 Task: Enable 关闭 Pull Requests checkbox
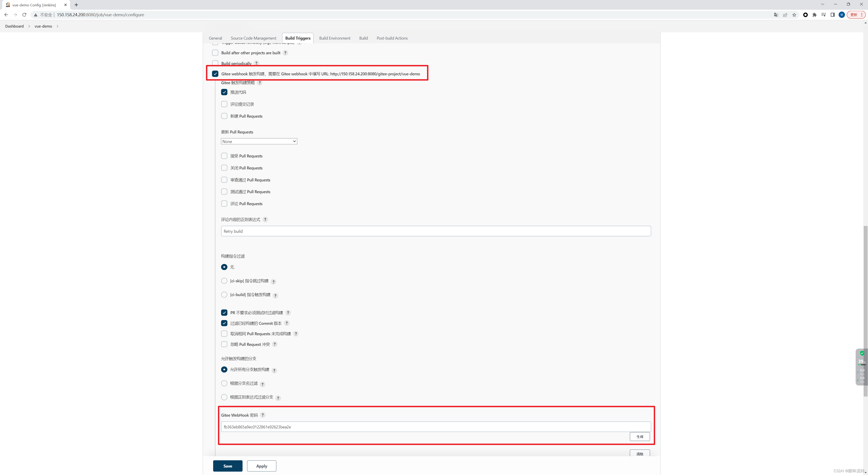point(224,168)
